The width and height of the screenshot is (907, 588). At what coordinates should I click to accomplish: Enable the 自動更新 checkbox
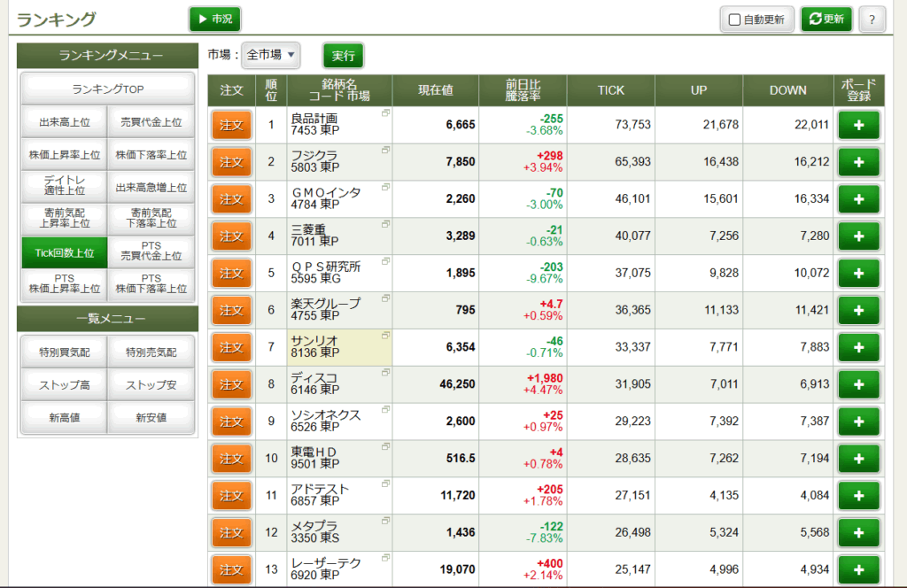click(x=734, y=19)
